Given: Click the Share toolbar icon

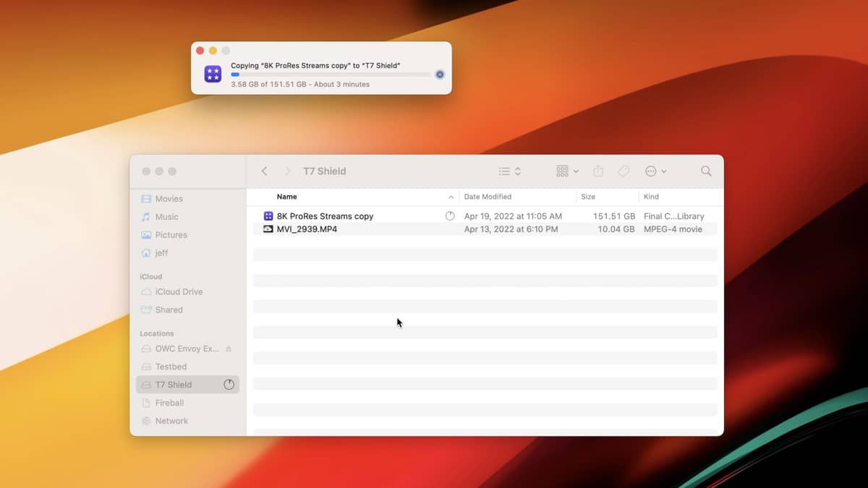Looking at the screenshot, I should 598,171.
